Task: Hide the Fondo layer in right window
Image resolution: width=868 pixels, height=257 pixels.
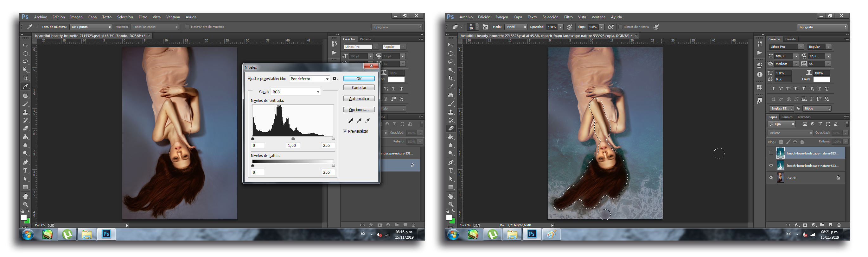Action: click(x=771, y=178)
